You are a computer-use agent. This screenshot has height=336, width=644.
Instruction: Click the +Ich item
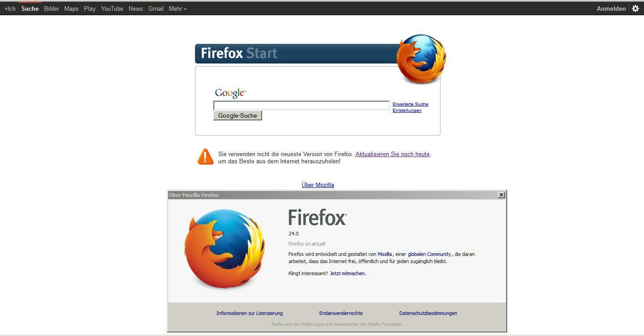pos(10,9)
